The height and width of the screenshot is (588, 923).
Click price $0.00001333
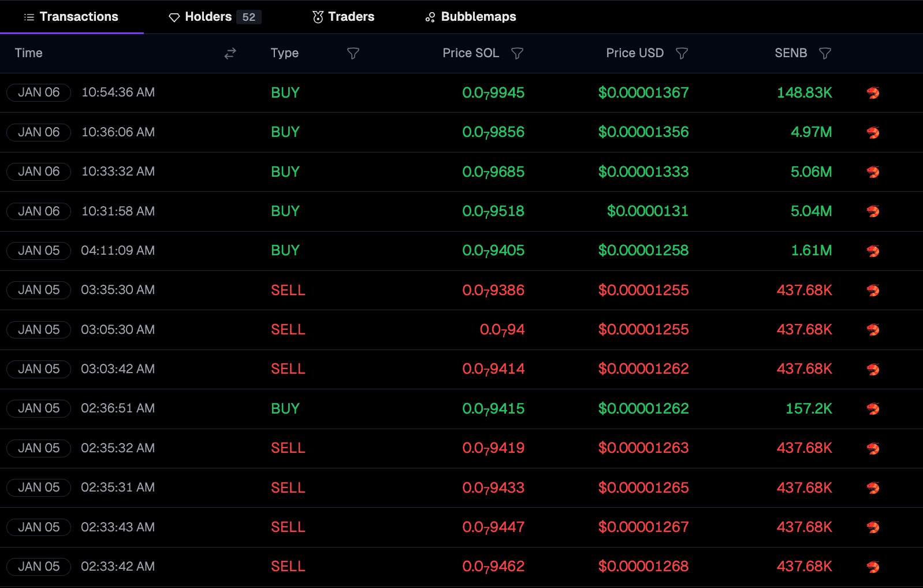pos(643,172)
